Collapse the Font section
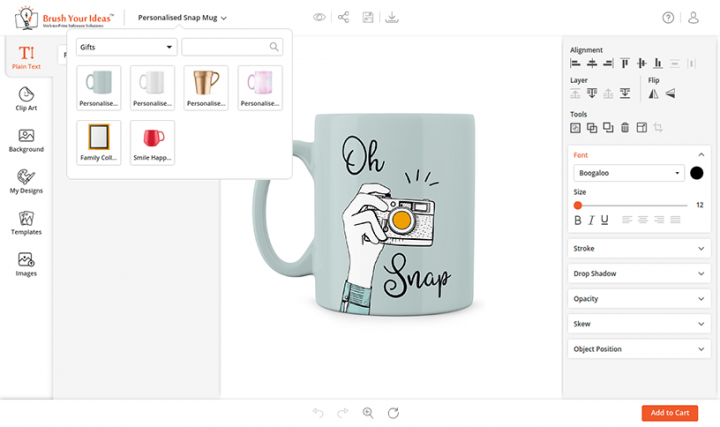Image resolution: width=720 pixels, height=427 pixels. [701, 155]
